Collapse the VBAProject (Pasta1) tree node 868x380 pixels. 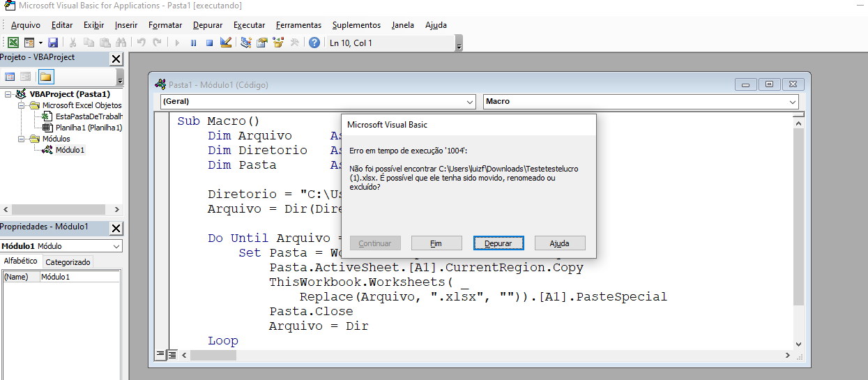(x=8, y=94)
